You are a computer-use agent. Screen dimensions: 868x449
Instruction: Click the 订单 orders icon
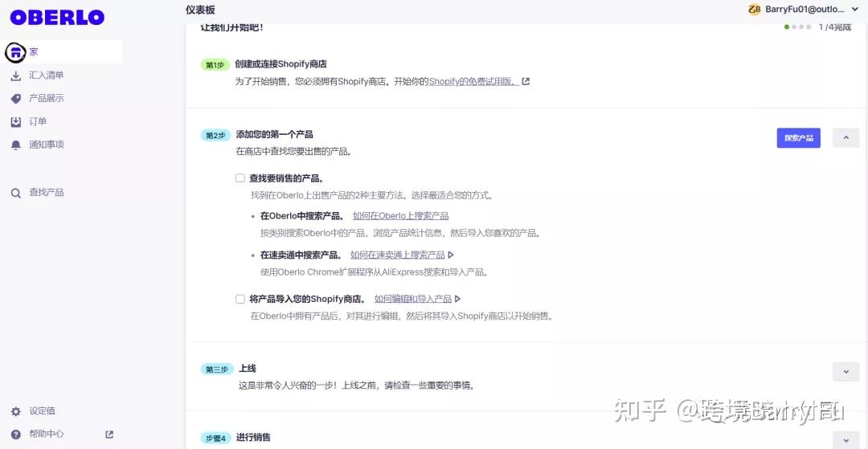16,121
